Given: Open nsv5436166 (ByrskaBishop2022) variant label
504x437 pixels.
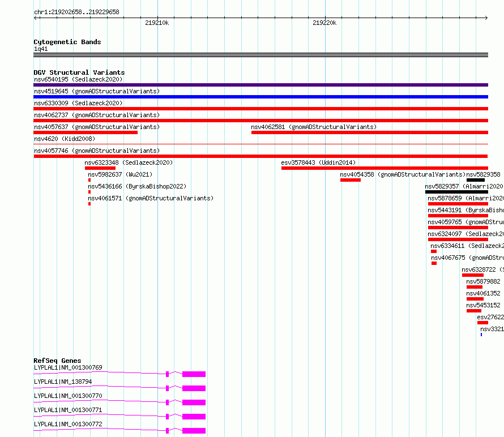Looking at the screenshot, I should [137, 186].
